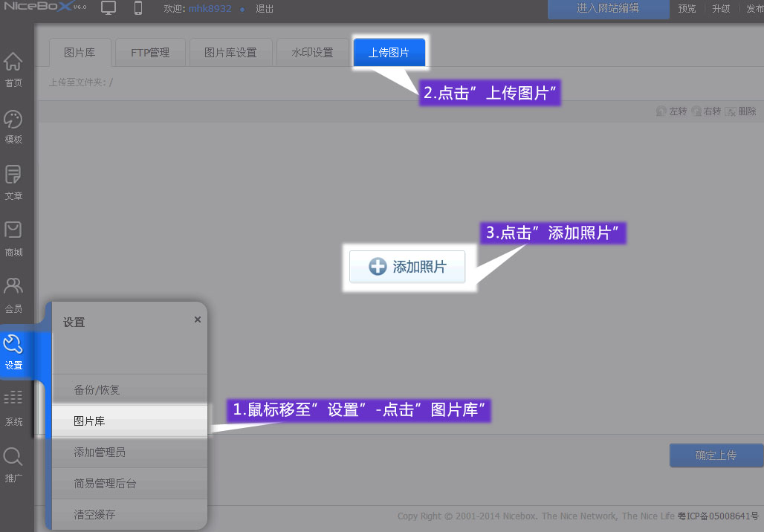Select 清空缓存 in settings menu
The image size is (764, 532).
click(x=94, y=514)
